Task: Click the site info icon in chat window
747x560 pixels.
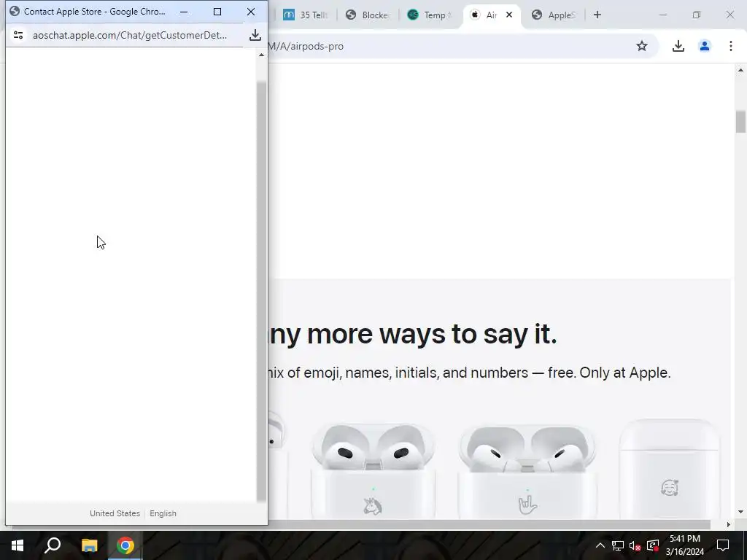Action: pos(18,35)
